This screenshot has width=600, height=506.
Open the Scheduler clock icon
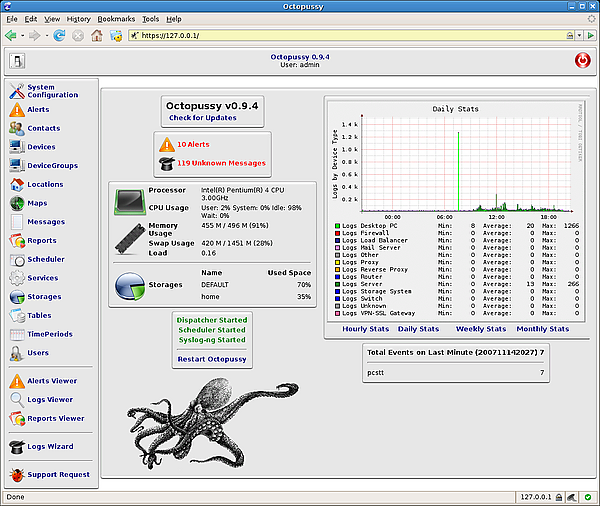(17, 259)
